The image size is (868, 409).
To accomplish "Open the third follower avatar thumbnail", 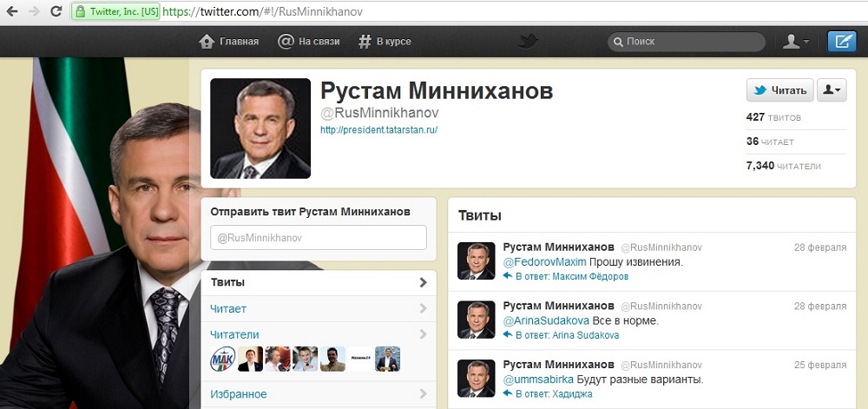I will [x=278, y=359].
